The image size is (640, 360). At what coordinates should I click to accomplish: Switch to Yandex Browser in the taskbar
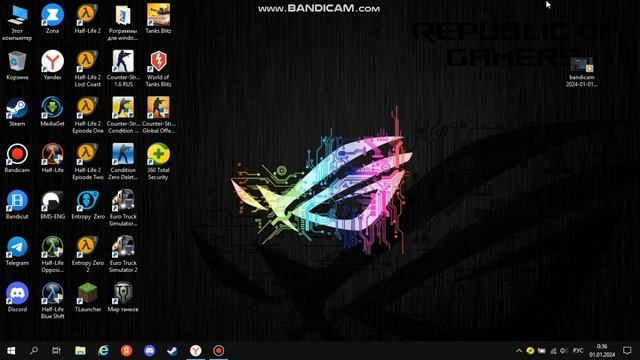[196, 351]
